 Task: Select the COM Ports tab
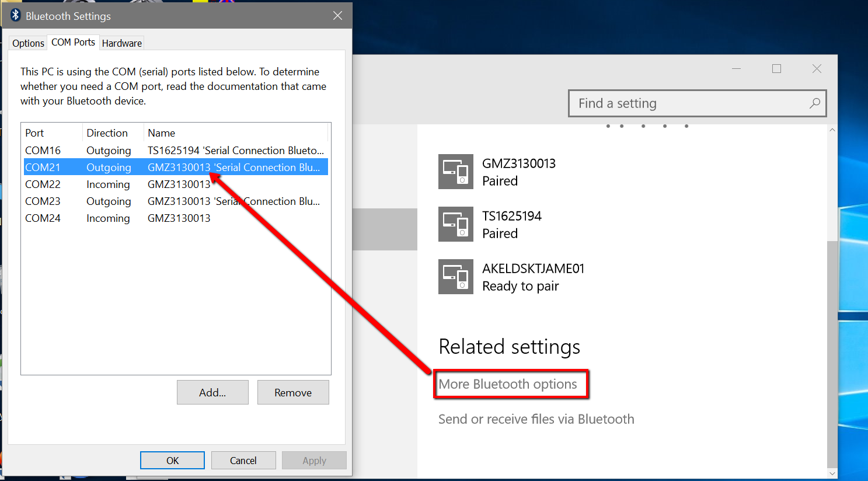73,41
